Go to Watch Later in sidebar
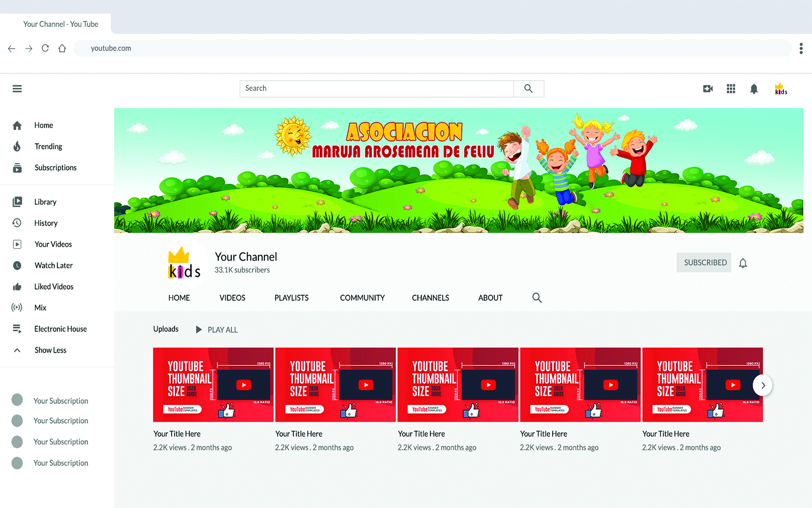 [x=53, y=265]
